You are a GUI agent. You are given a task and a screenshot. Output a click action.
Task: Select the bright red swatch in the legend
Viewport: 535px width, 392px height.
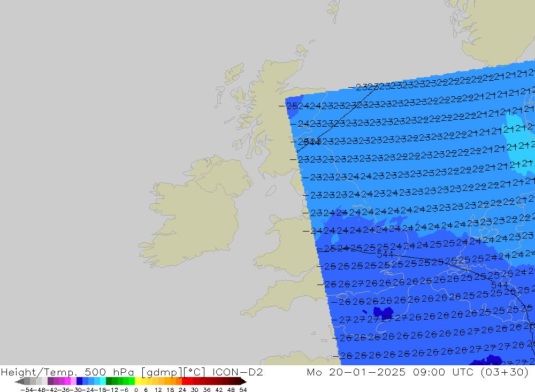tap(185, 381)
